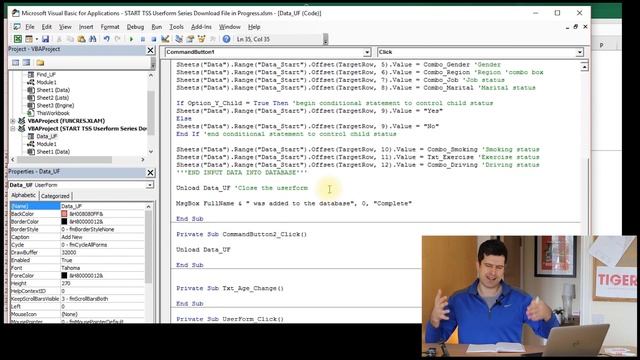Save the project with the floppy icon

point(45,39)
